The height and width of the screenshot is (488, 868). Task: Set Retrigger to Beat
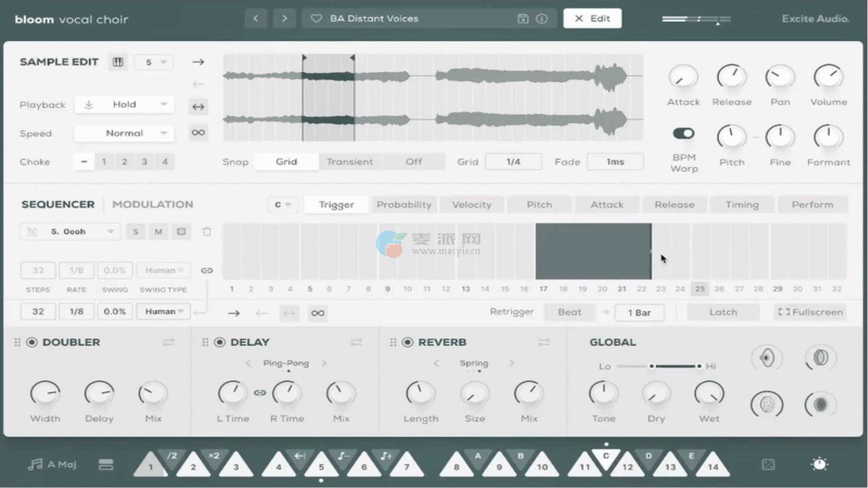click(x=570, y=312)
